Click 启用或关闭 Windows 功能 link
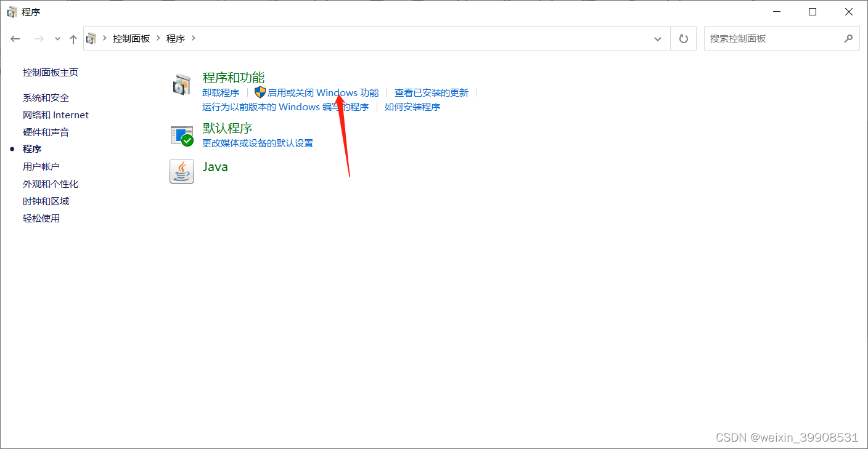The width and height of the screenshot is (868, 449). pos(323,92)
